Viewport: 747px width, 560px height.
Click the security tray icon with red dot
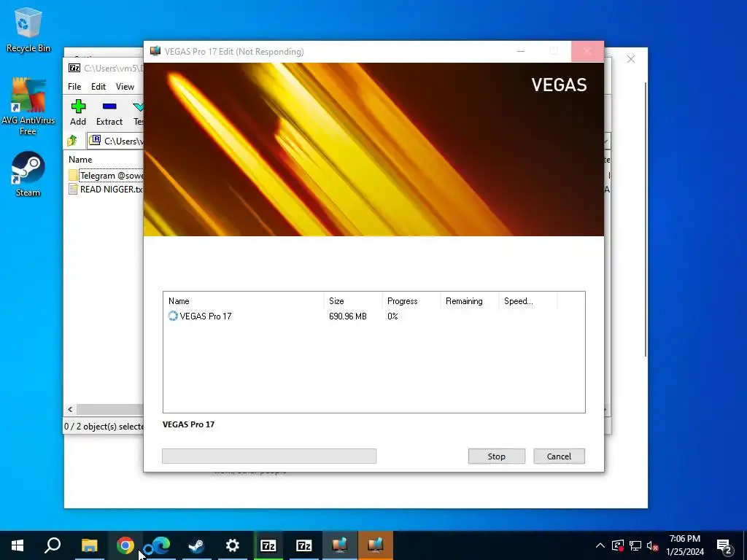click(618, 545)
